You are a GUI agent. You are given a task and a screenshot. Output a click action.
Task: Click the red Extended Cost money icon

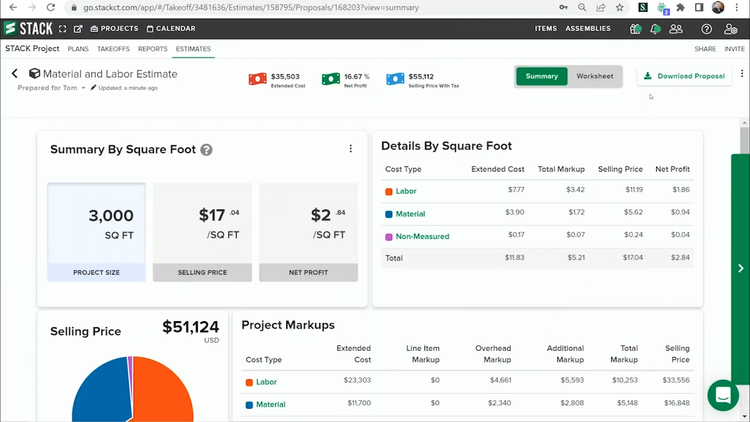tap(257, 78)
